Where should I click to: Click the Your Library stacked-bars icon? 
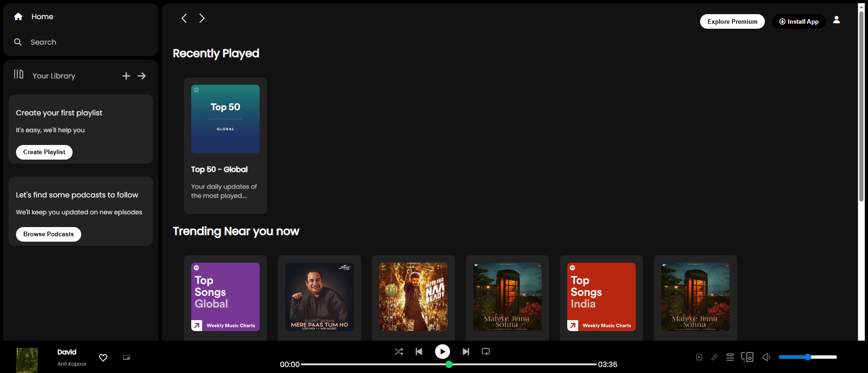click(x=19, y=74)
